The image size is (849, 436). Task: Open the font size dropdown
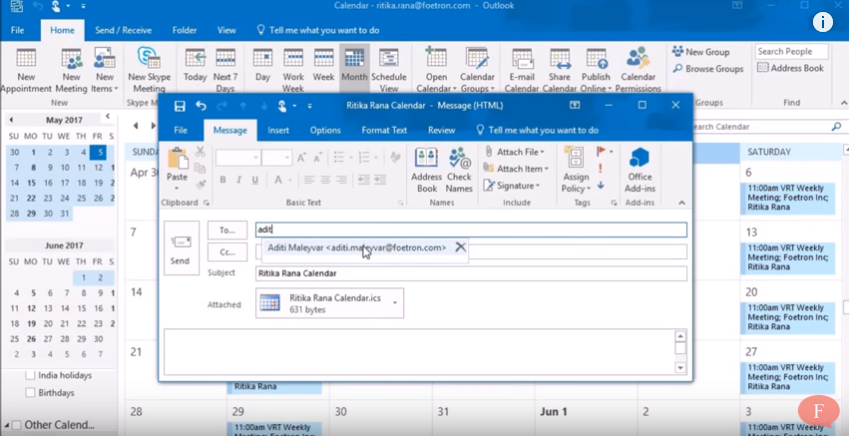click(288, 158)
